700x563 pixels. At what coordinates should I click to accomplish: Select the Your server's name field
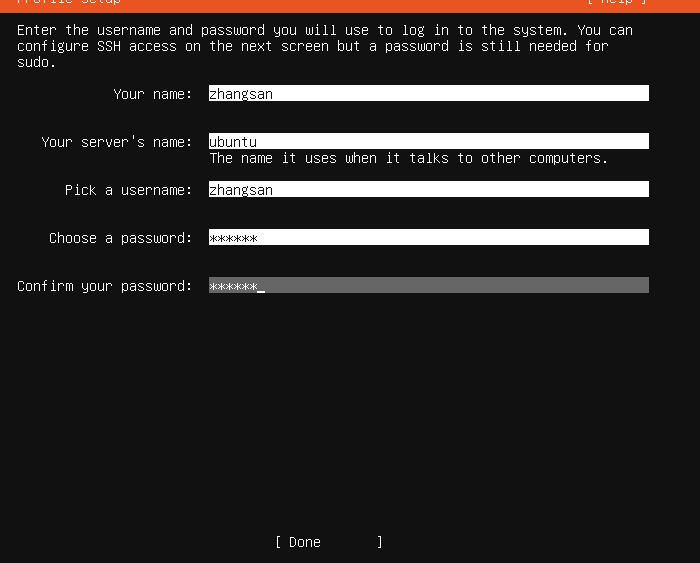429,141
